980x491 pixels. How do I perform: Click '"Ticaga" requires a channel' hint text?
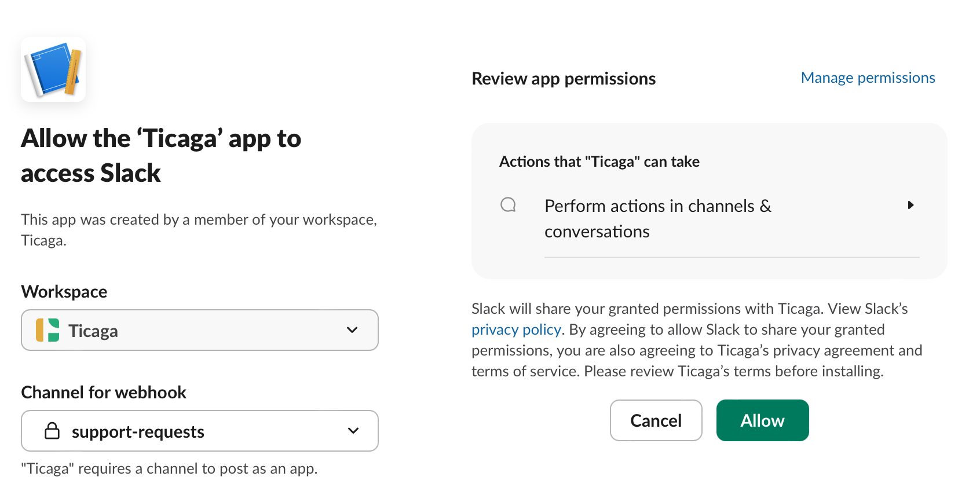[169, 468]
